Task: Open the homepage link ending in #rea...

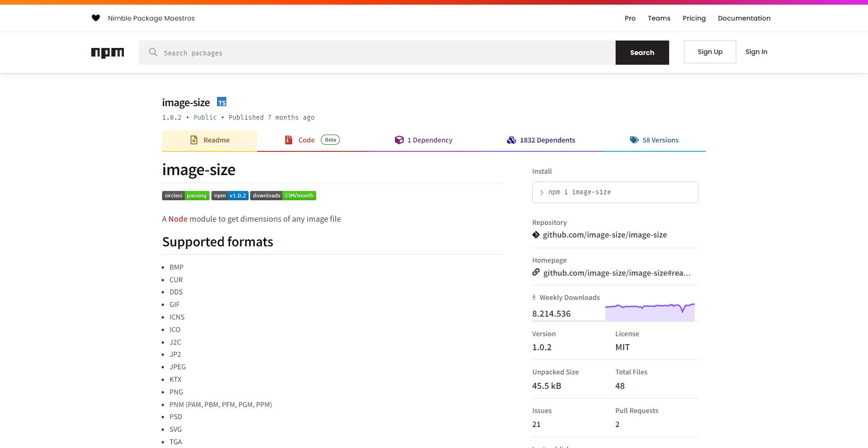Action: tap(617, 273)
